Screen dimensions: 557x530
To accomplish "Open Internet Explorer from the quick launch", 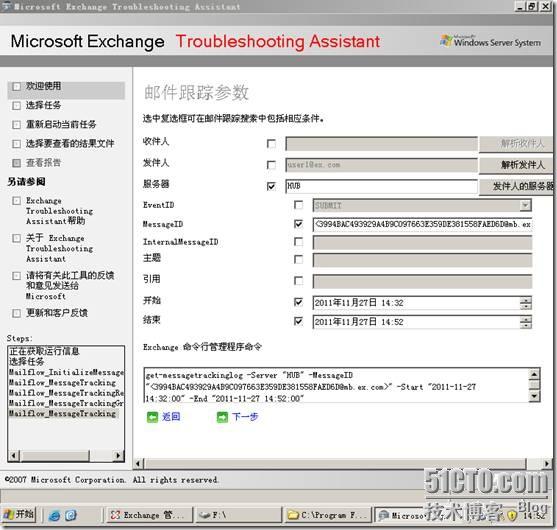I will click(x=55, y=515).
